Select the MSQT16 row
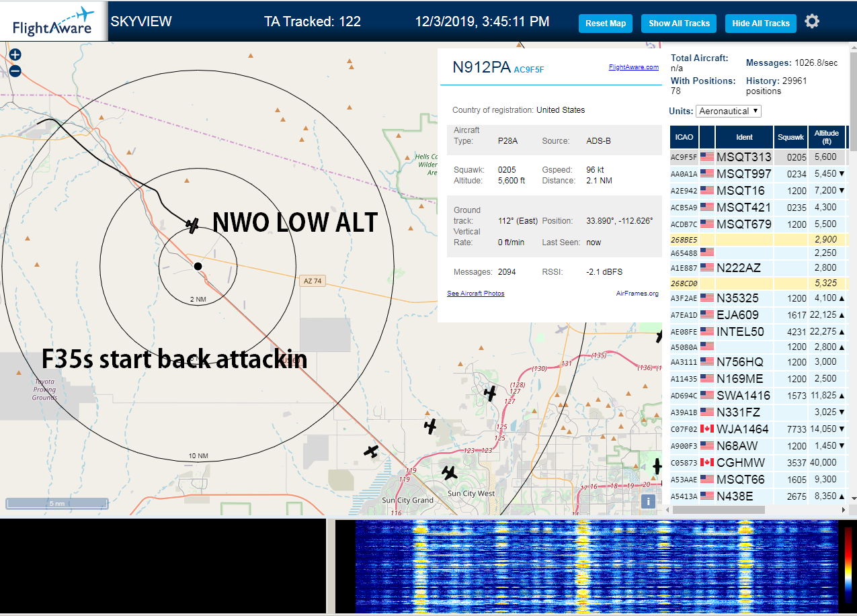 pyautogui.click(x=758, y=190)
